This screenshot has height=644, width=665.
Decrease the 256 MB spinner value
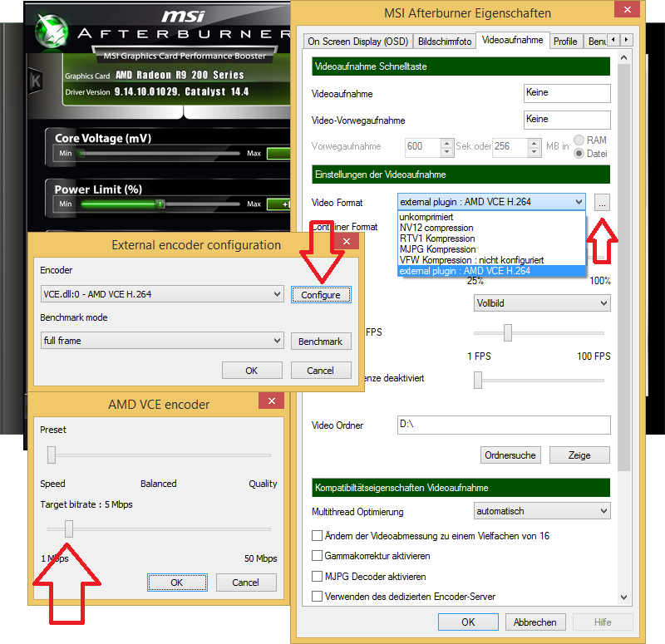[534, 152]
